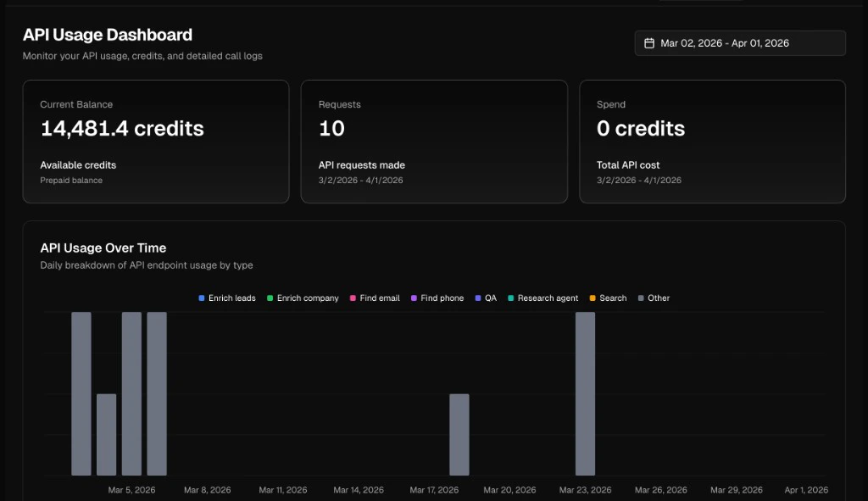The width and height of the screenshot is (868, 501).
Task: Expand the Current Balance card details
Action: pyautogui.click(x=156, y=141)
